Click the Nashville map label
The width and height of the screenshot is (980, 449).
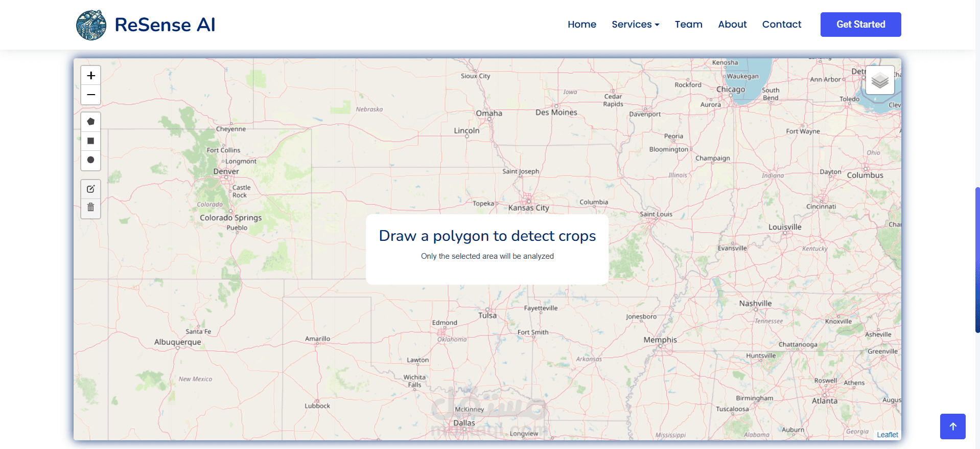point(755,303)
